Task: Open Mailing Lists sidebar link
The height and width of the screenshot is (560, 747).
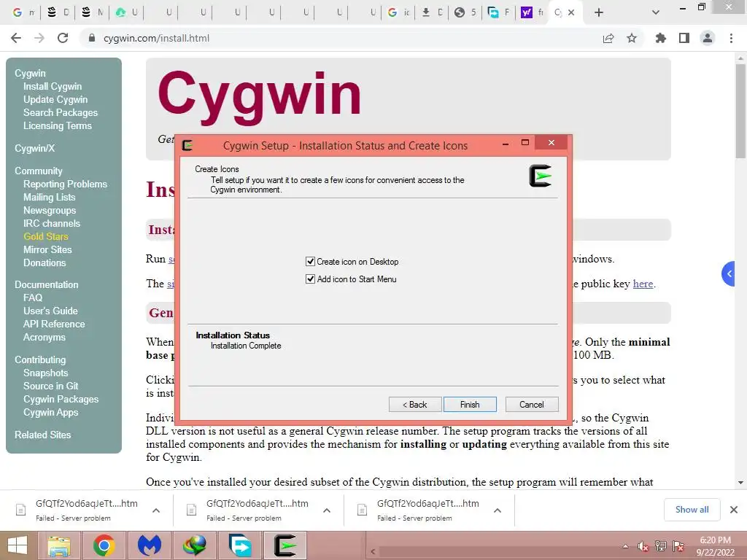Action: pyautogui.click(x=49, y=197)
